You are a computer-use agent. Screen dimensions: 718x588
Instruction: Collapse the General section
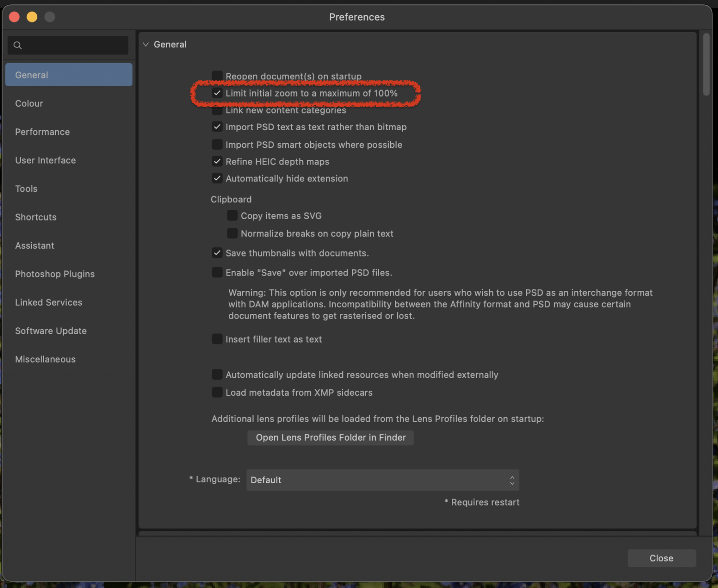click(x=146, y=44)
